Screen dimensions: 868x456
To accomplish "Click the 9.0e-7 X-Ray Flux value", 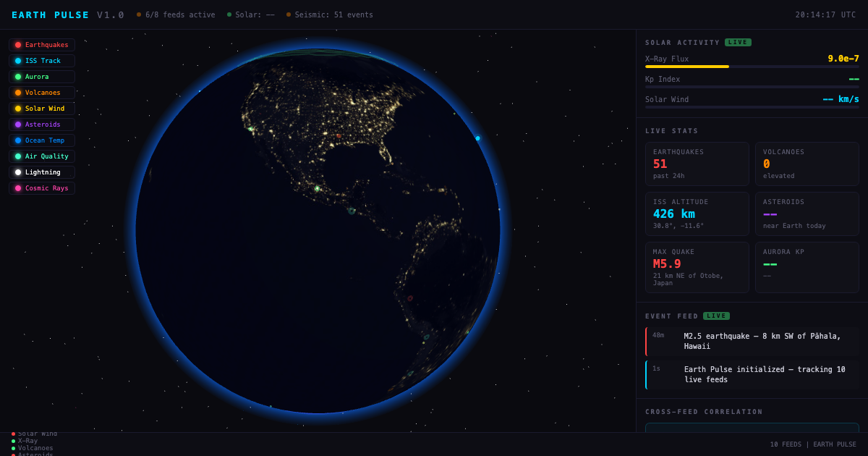I will (843, 59).
